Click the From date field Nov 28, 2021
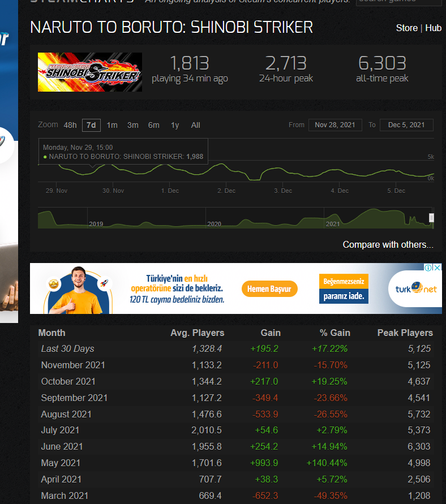Viewport: 446px width, 504px height. [x=335, y=125]
